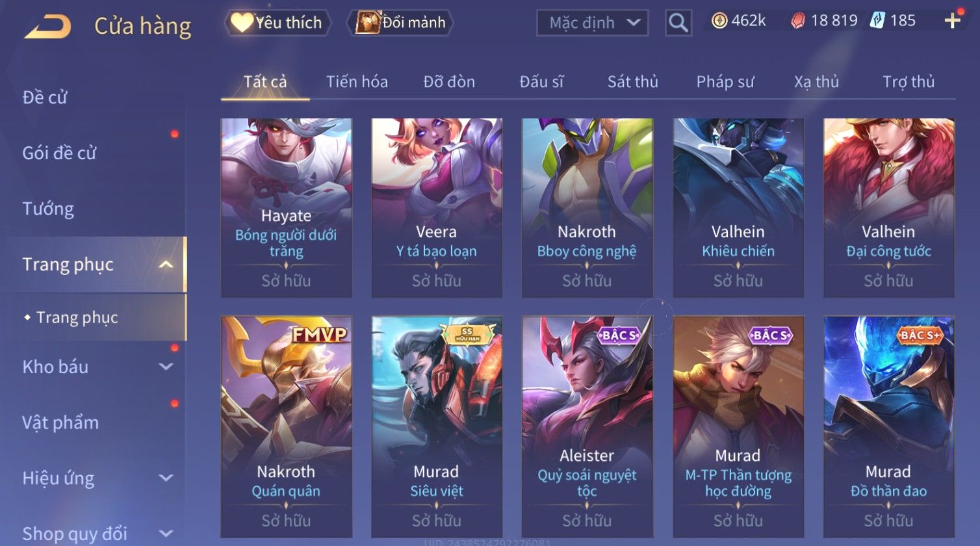This screenshot has height=546, width=980.
Task: Switch to the Sát thủ tab
Action: [632, 82]
